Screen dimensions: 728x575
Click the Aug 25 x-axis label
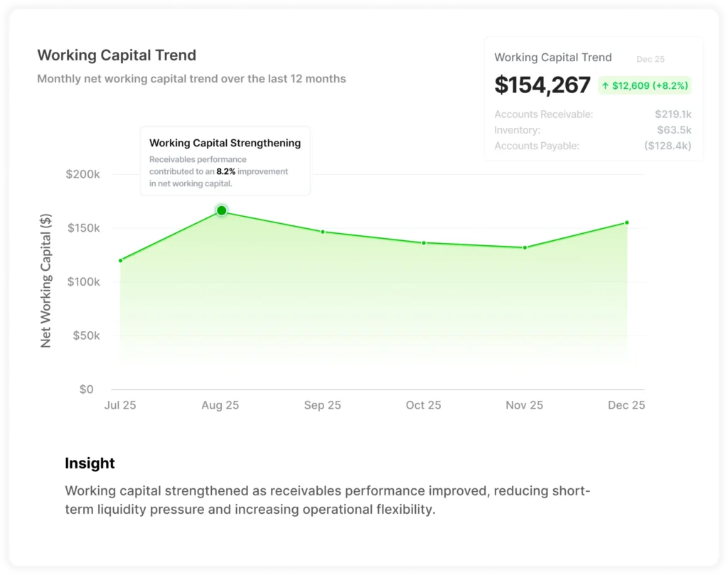point(220,405)
